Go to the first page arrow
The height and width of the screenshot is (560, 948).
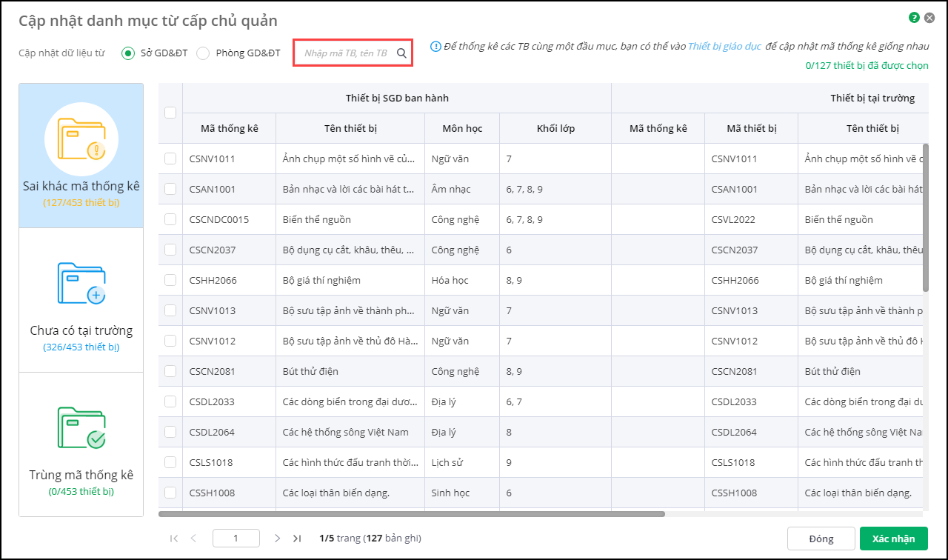pyautogui.click(x=174, y=539)
